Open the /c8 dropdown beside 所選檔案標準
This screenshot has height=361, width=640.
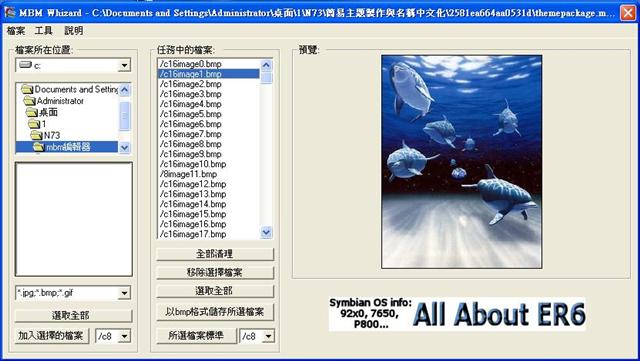[x=268, y=336]
